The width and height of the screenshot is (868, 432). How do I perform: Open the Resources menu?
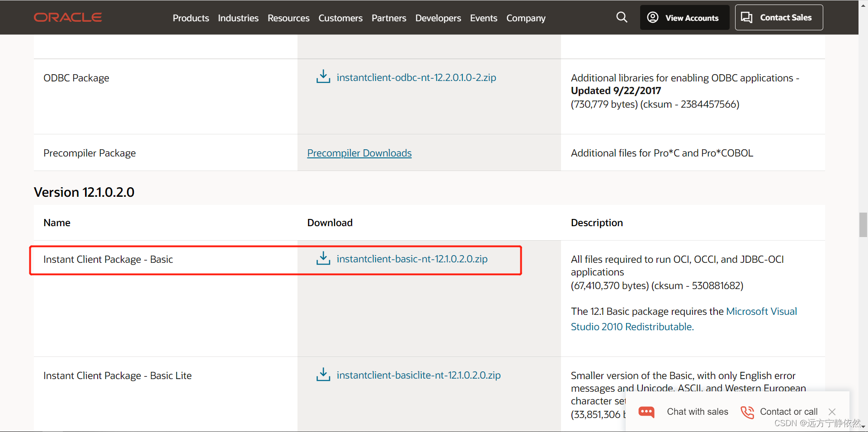click(x=288, y=18)
